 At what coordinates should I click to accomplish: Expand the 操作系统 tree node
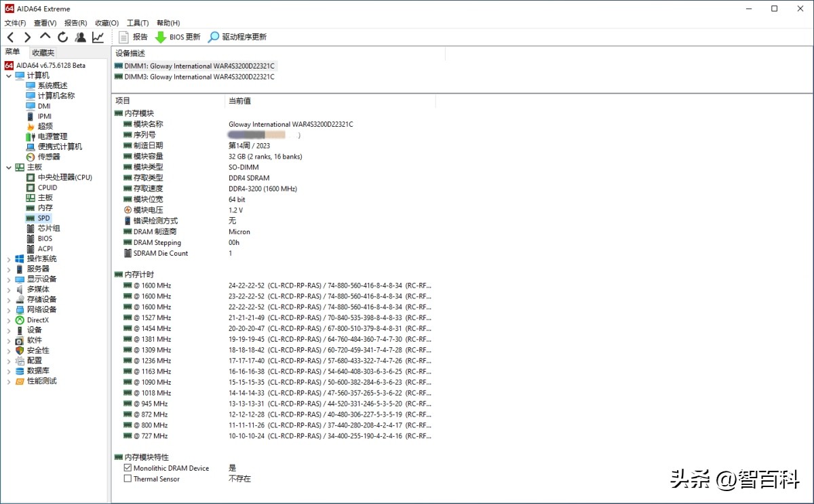click(x=9, y=259)
